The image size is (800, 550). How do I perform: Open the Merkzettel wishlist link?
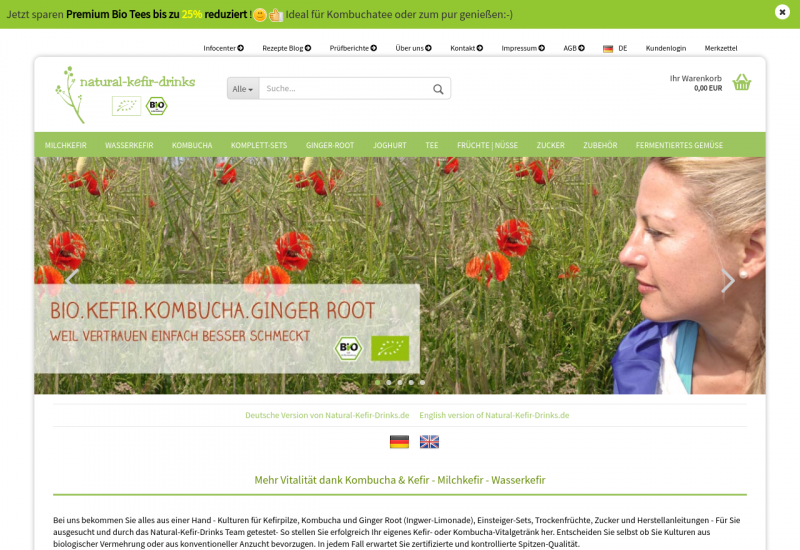720,48
